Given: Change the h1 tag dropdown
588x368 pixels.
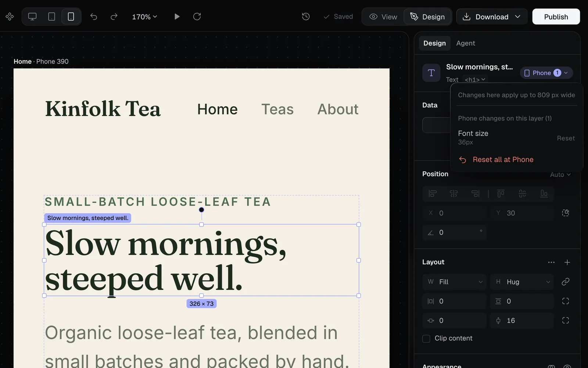Looking at the screenshot, I should pos(475,79).
